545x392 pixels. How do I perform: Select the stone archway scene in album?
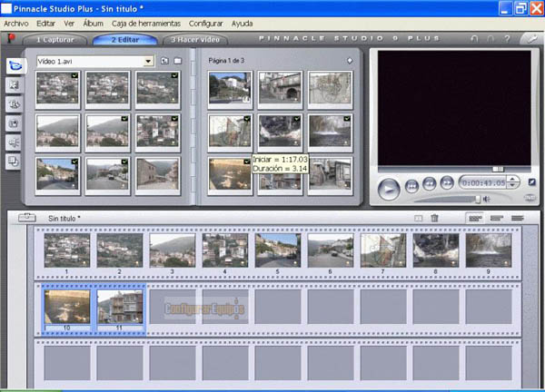click(x=280, y=88)
